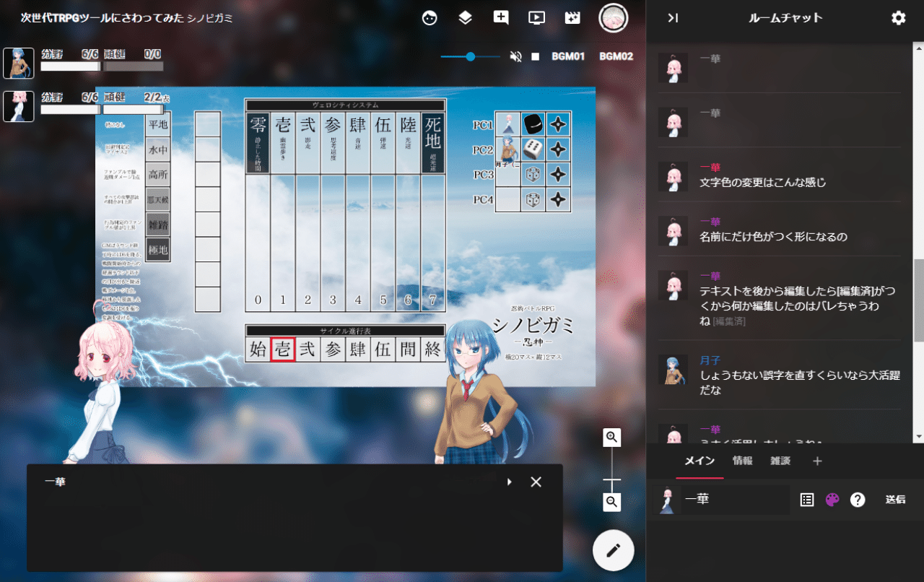Switch to the 雑談 chat tab

coord(780,461)
